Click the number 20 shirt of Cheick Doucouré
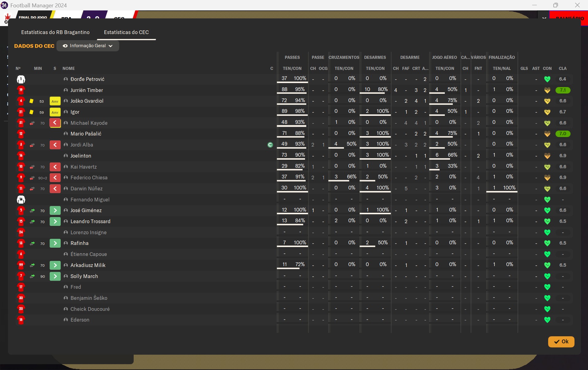Viewport: 588px width, 370px height. point(21,309)
